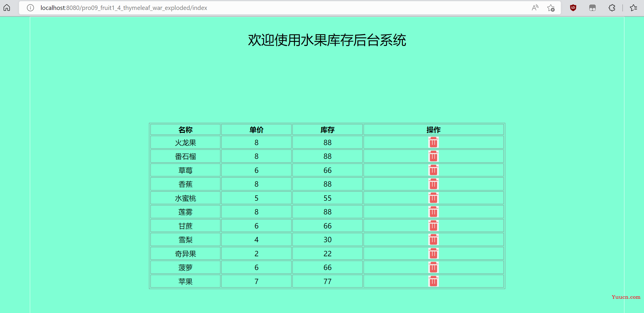Select the 火龙果 name cell
The image size is (644, 313).
click(x=185, y=142)
